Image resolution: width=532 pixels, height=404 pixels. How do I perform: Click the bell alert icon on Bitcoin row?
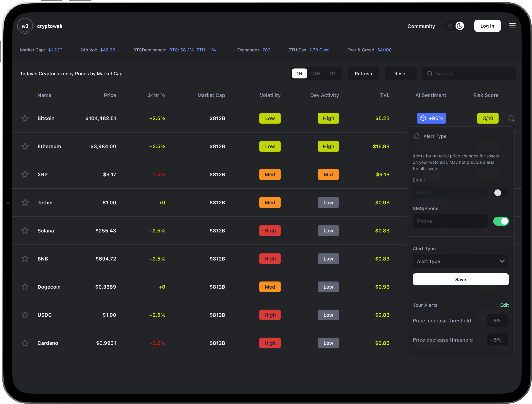click(x=511, y=118)
